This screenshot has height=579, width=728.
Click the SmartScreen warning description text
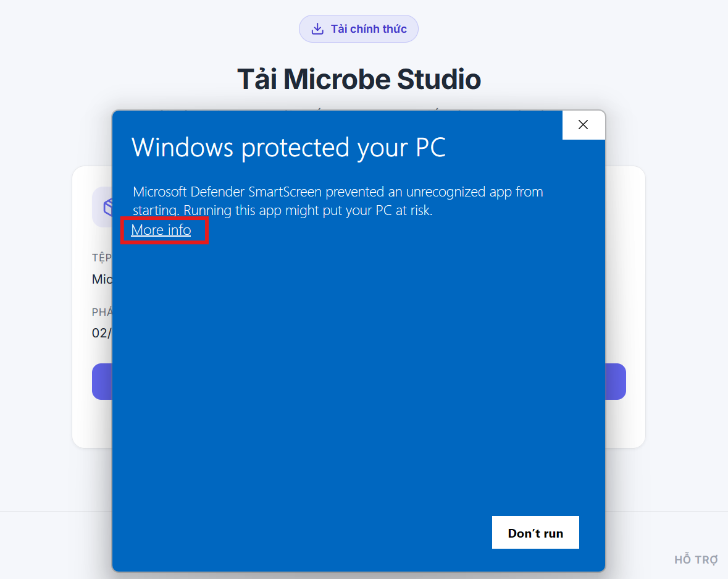click(338, 201)
